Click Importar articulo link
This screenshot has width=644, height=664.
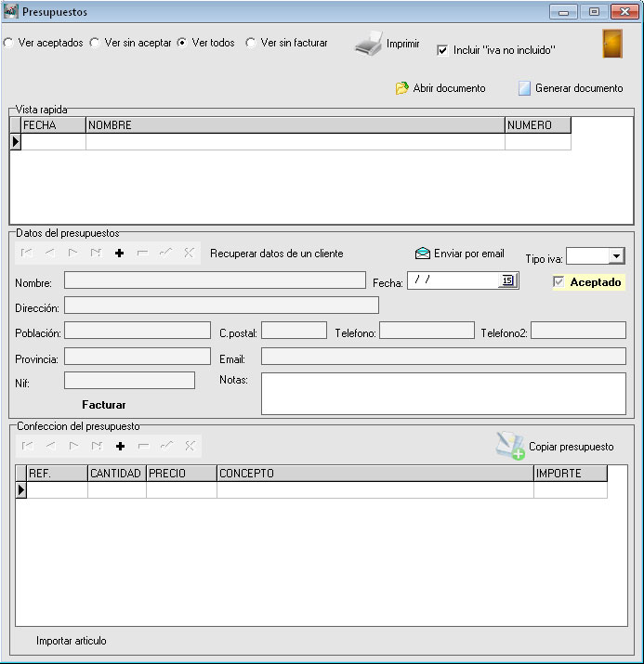point(72,641)
